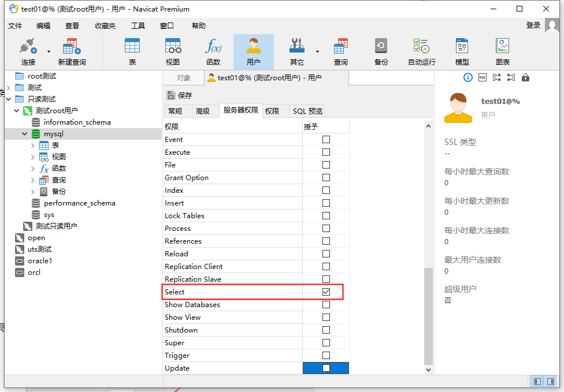Image resolution: width=564 pixels, height=392 pixels.
Task: Select the Lock Tables privilege row
Action: 256,215
